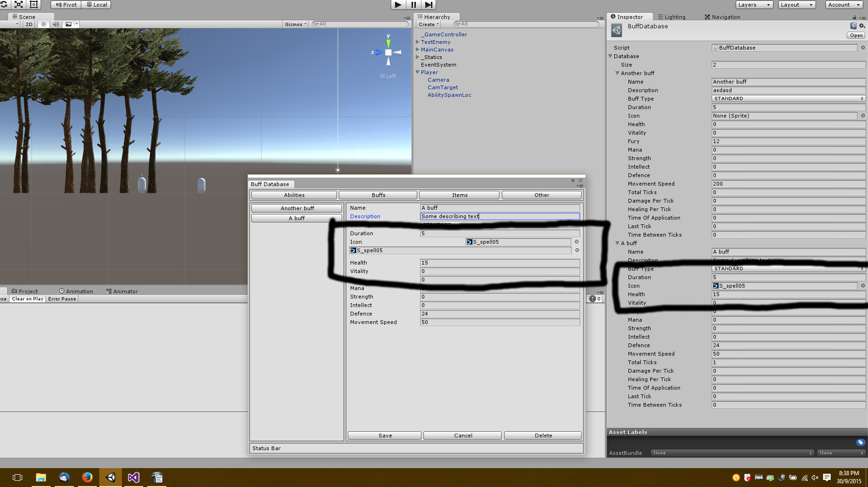Toggle 2D view mode in the Scene view
868x487 pixels.
coord(28,24)
